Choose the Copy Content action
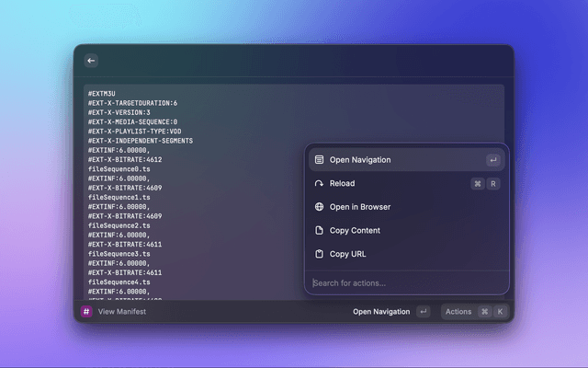Image resolution: width=588 pixels, height=368 pixels. point(355,231)
